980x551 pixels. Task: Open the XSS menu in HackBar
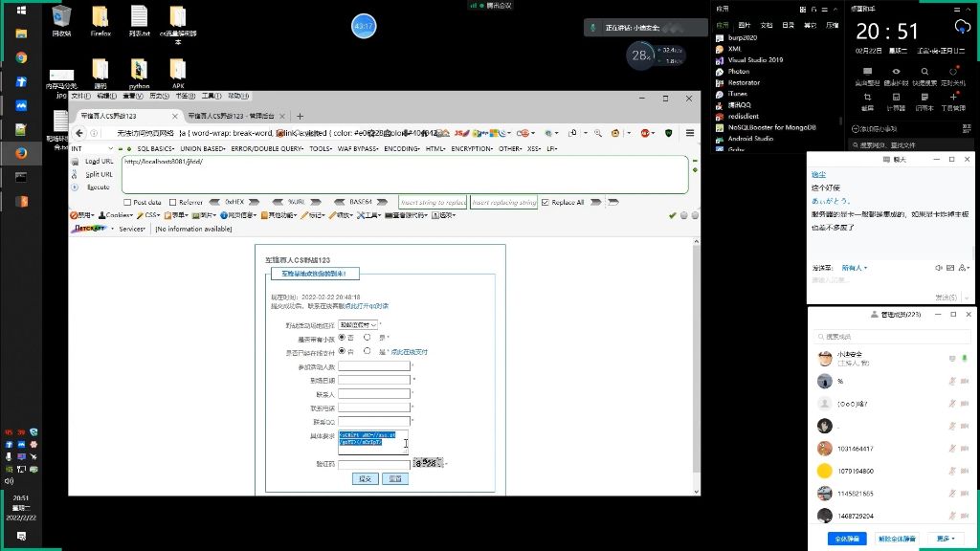534,148
